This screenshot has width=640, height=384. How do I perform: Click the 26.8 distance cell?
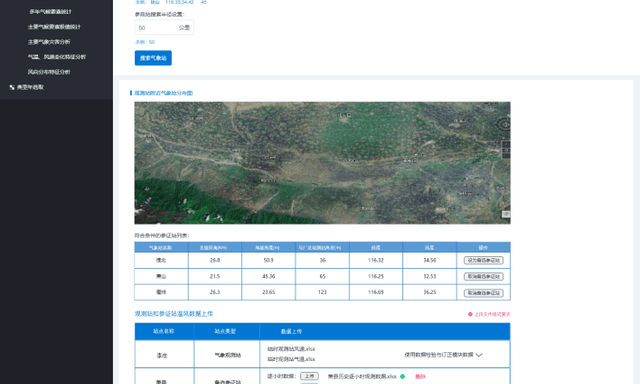point(215,260)
